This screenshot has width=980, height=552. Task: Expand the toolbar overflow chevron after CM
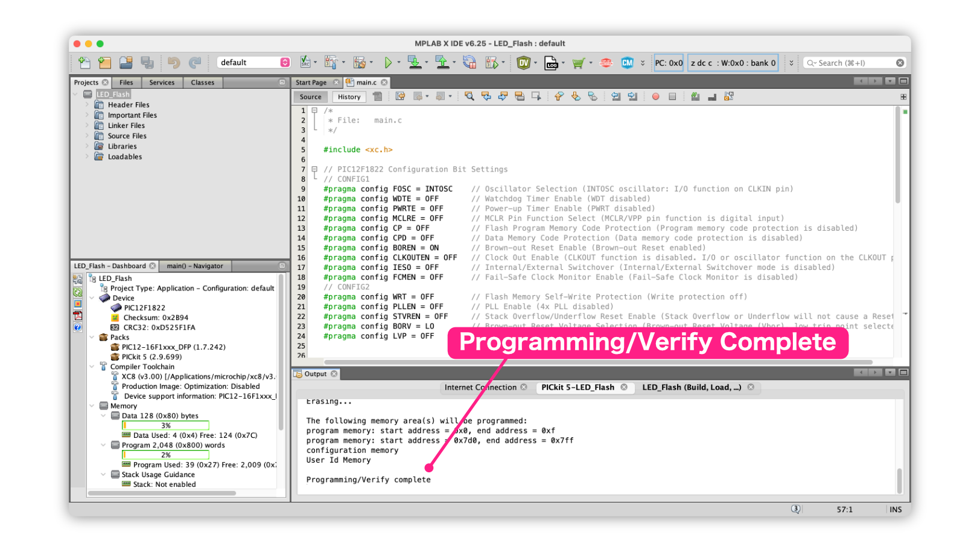[643, 63]
